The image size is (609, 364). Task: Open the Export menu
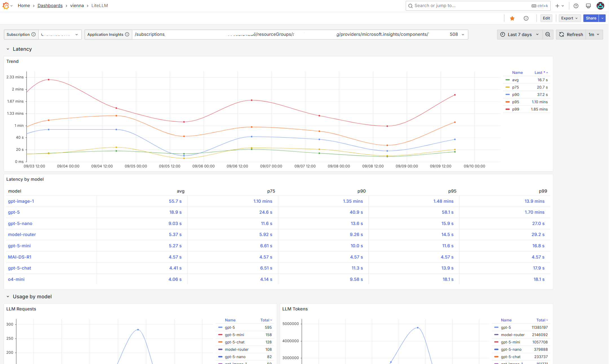pos(569,18)
